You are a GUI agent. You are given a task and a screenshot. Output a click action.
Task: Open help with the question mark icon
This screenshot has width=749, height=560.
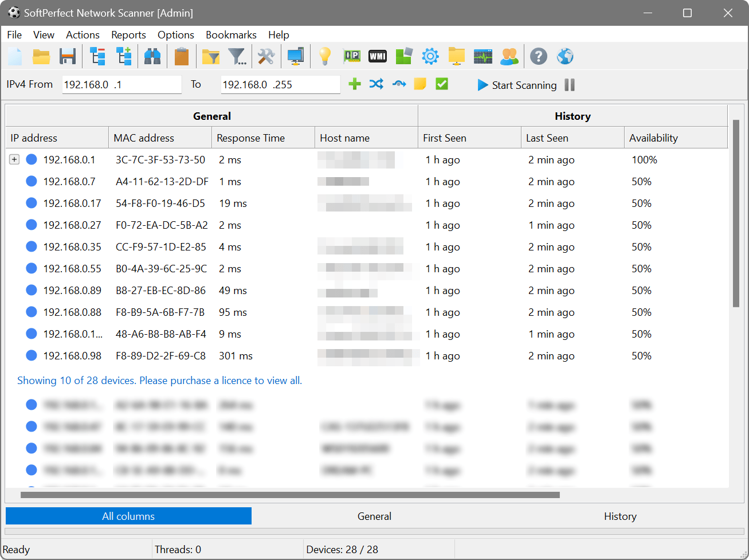(x=539, y=56)
